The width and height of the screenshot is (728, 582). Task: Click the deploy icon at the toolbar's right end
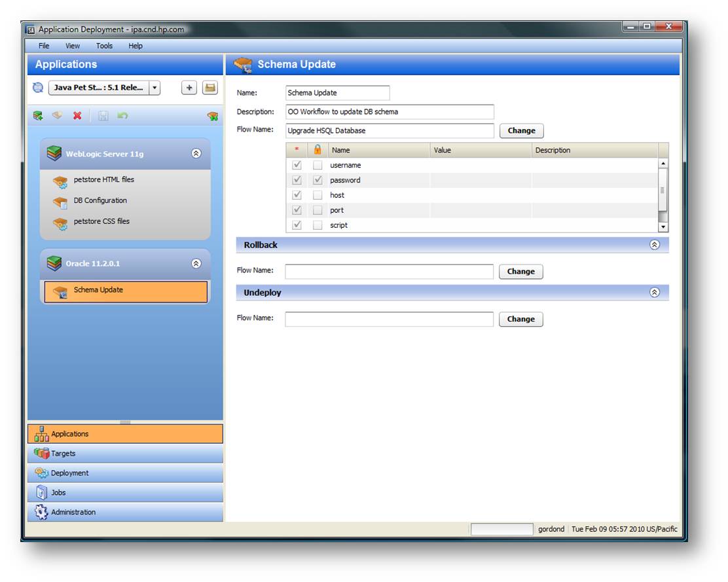[x=213, y=116]
